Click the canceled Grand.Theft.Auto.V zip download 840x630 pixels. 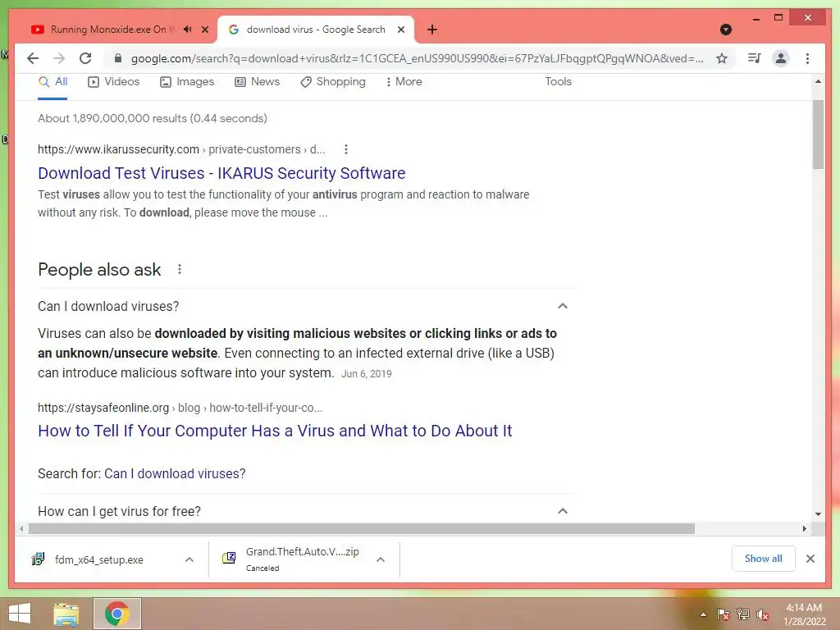pyautogui.click(x=291, y=559)
